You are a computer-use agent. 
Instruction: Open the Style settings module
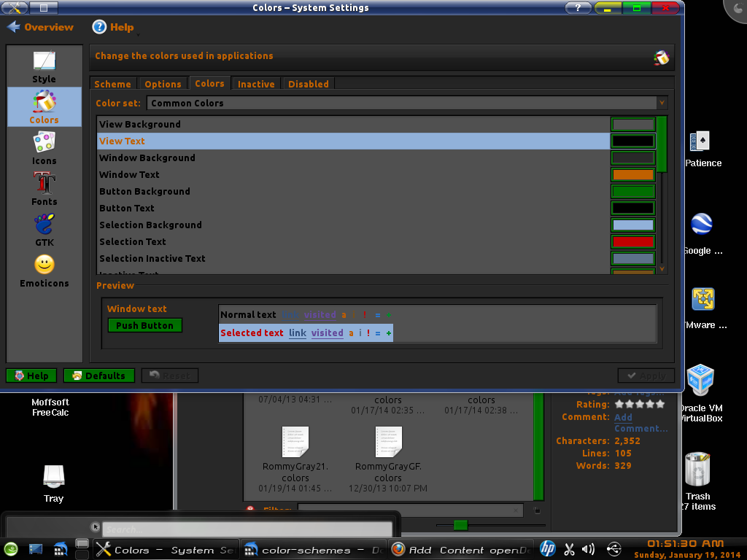tap(44, 66)
